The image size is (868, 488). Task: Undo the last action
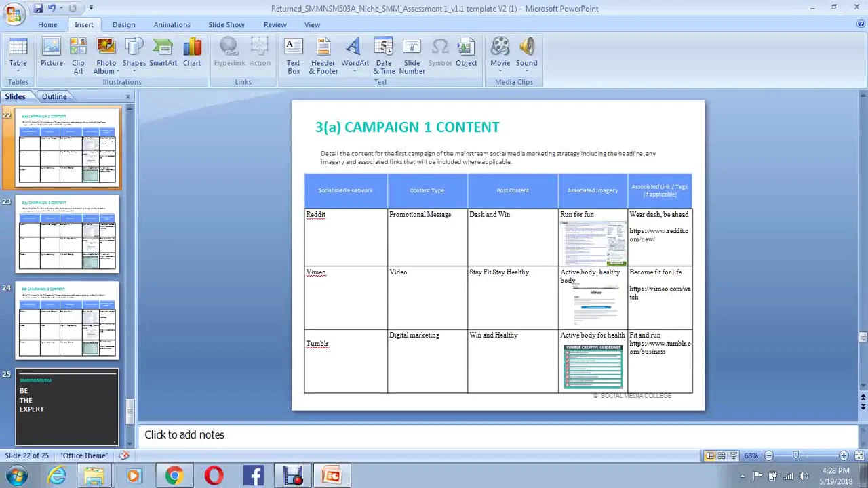pyautogui.click(x=52, y=8)
